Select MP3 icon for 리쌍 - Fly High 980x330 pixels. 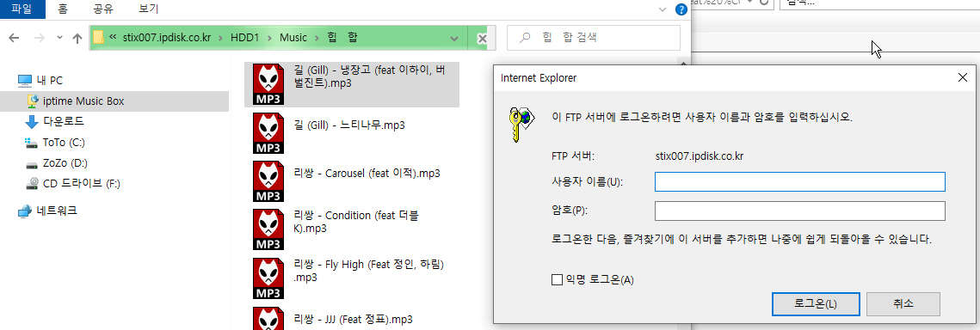269,278
